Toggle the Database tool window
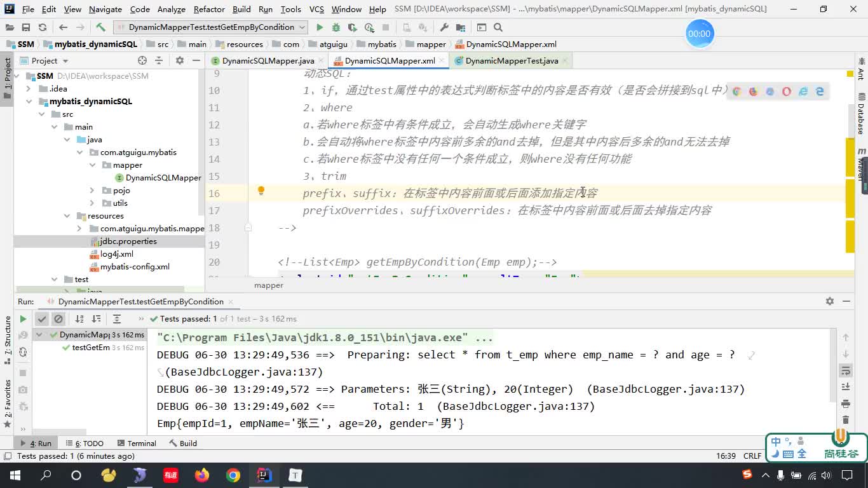Image resolution: width=868 pixels, height=488 pixels. 861,114
